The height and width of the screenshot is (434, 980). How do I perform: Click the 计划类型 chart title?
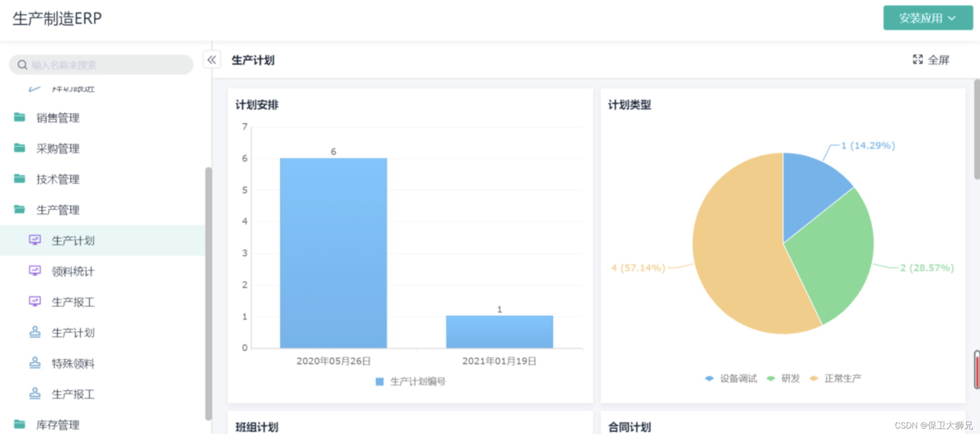click(x=629, y=105)
